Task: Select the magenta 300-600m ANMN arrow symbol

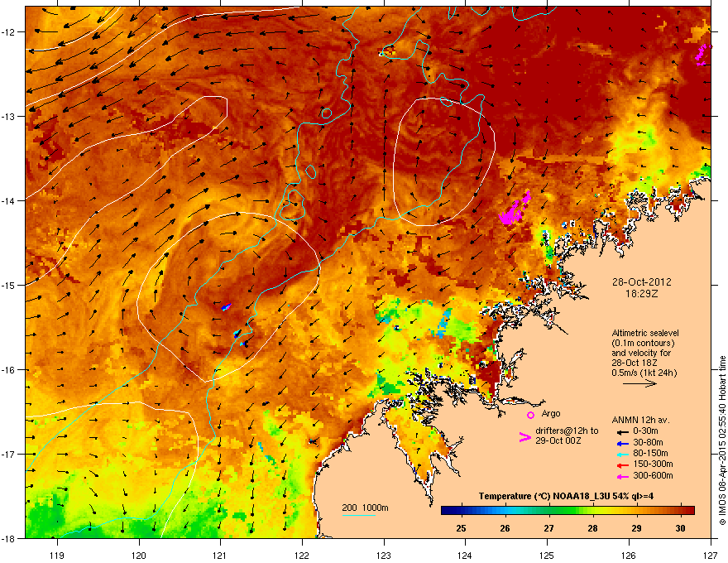Action: point(622,476)
